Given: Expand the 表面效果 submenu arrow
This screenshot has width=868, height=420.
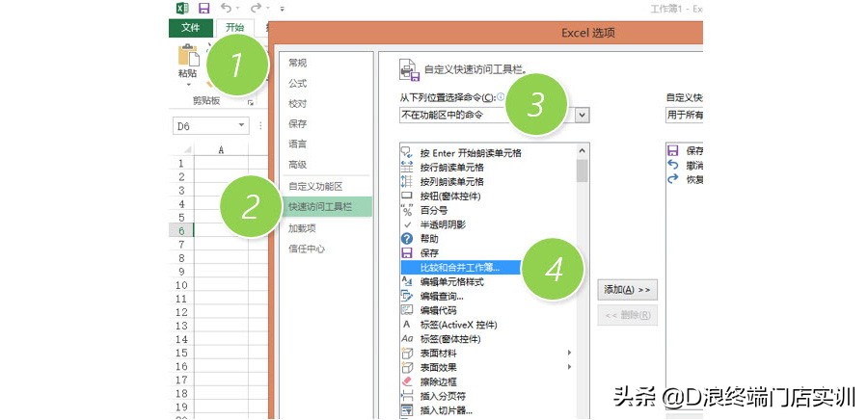Looking at the screenshot, I should coord(569,367).
